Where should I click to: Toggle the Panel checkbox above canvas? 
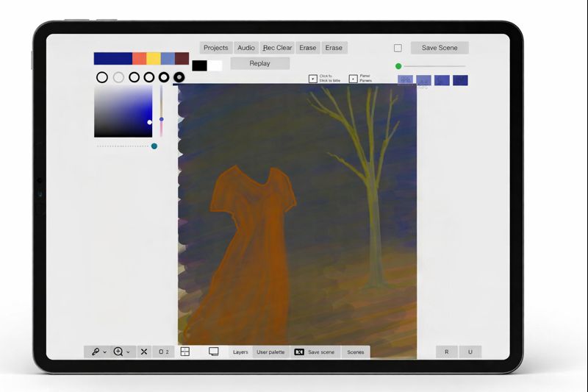(x=353, y=79)
